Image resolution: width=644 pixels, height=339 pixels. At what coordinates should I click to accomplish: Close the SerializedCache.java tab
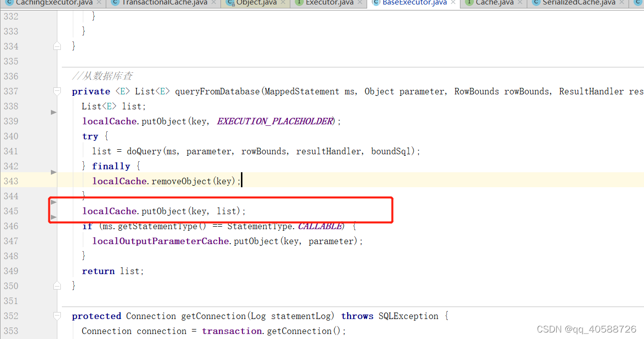pyautogui.click(x=622, y=2)
